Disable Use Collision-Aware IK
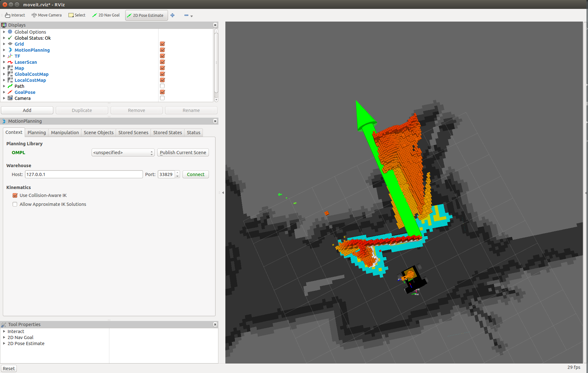The height and width of the screenshot is (373, 588). pos(15,195)
